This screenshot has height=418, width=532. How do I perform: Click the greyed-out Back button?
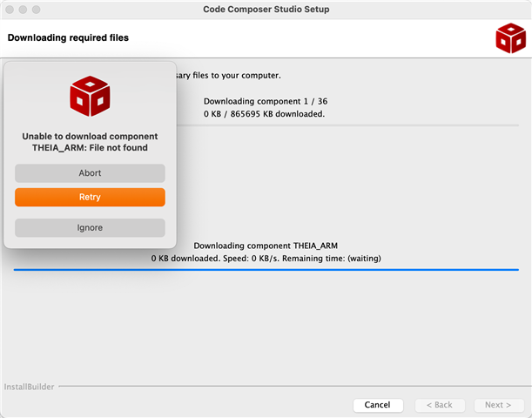[440, 405]
